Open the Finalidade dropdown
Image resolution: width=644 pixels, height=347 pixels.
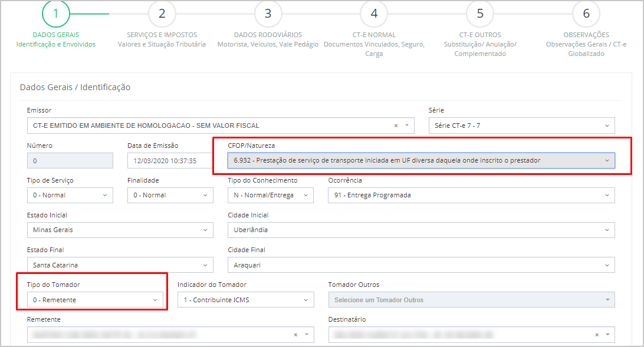[170, 195]
